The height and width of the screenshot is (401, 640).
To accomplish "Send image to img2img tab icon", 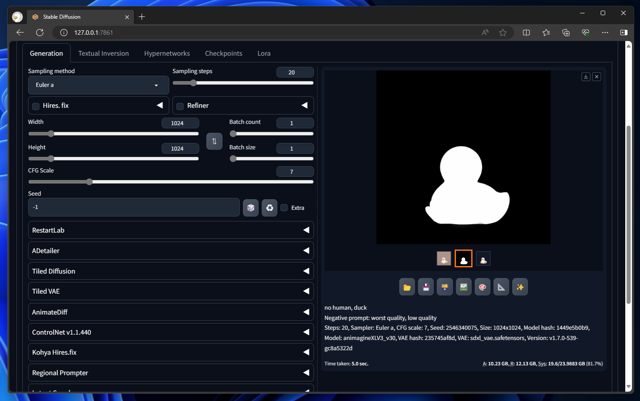I will (x=464, y=287).
